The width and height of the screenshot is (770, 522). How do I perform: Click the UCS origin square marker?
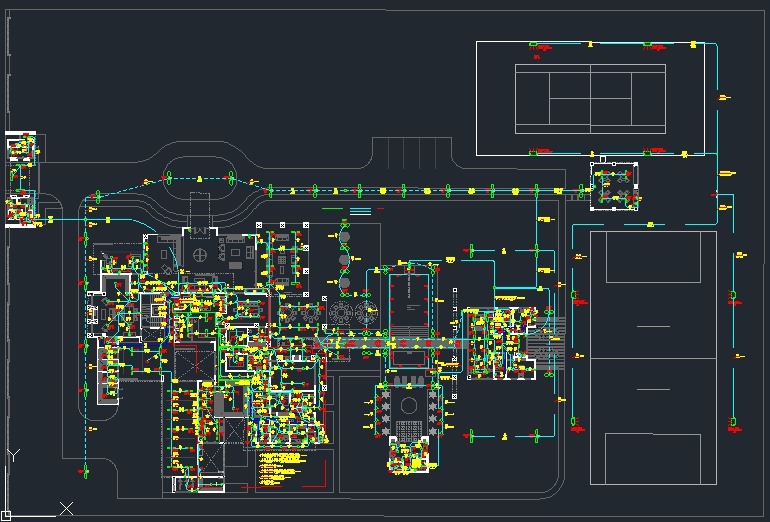[5, 516]
